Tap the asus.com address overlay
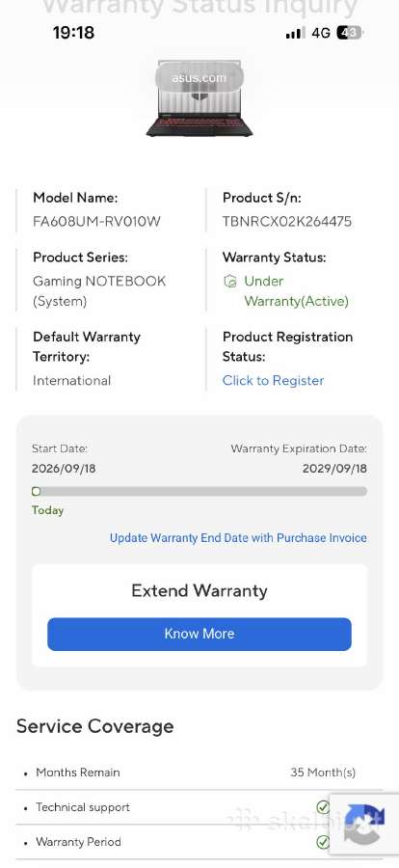The width and height of the screenshot is (399, 868). click(x=199, y=77)
